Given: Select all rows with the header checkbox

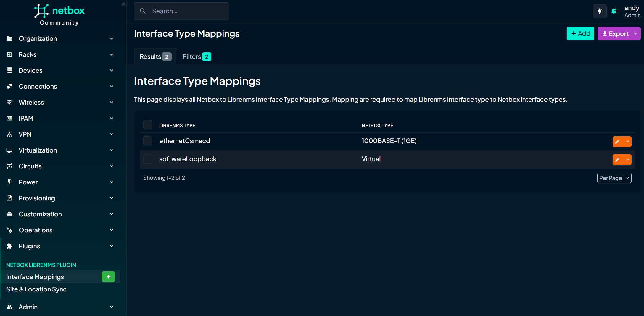Looking at the screenshot, I should click(x=148, y=125).
